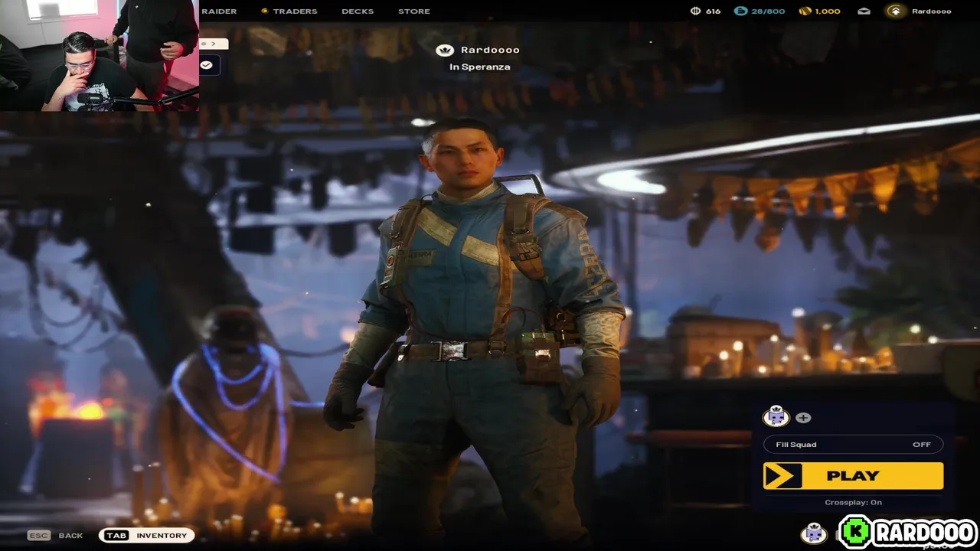Click the blue 28/800 token icon

740,11
